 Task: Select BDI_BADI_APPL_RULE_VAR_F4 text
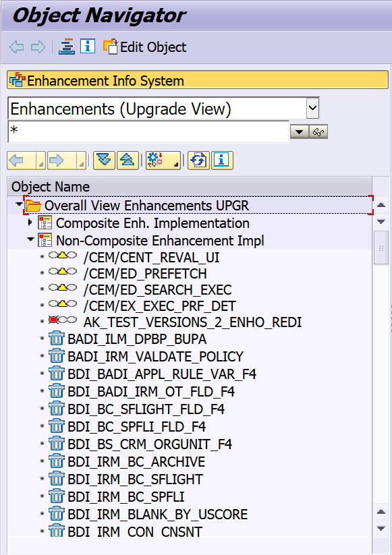click(x=162, y=374)
